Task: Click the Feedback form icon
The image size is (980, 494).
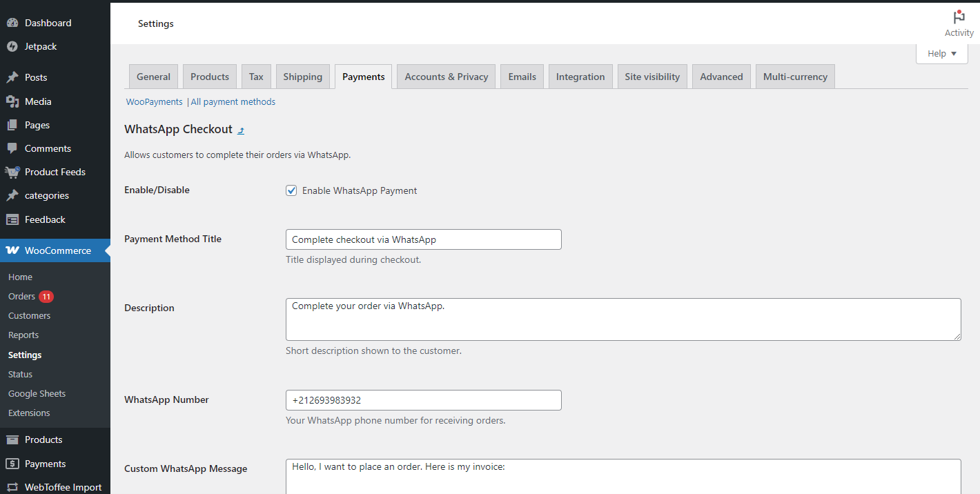Action: pyautogui.click(x=12, y=219)
